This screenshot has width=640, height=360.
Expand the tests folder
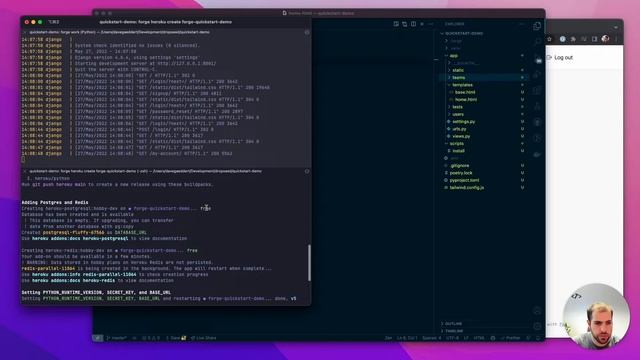tap(457, 107)
